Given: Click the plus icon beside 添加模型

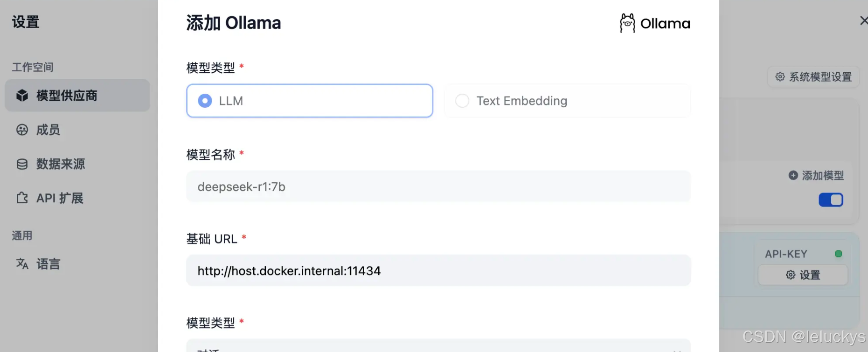Looking at the screenshot, I should pyautogui.click(x=793, y=175).
